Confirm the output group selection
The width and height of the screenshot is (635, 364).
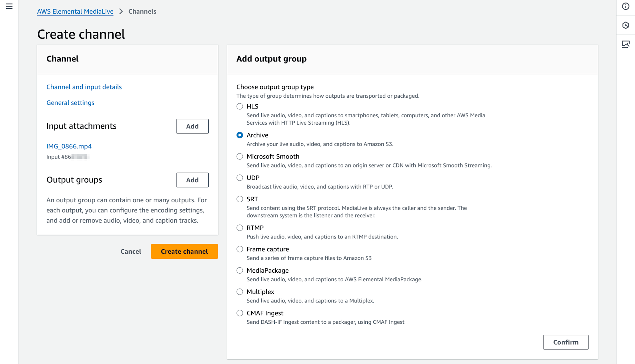[566, 342]
